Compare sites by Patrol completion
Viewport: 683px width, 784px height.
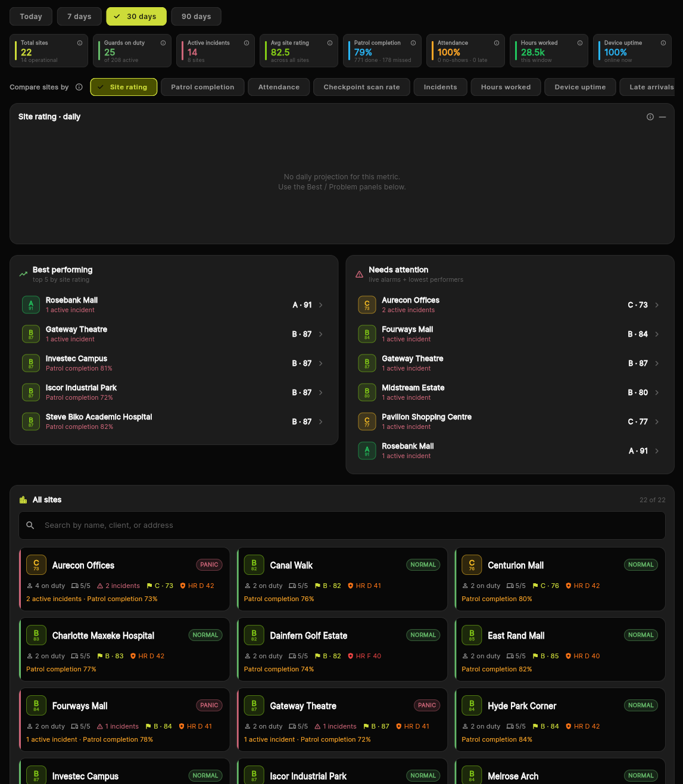202,87
